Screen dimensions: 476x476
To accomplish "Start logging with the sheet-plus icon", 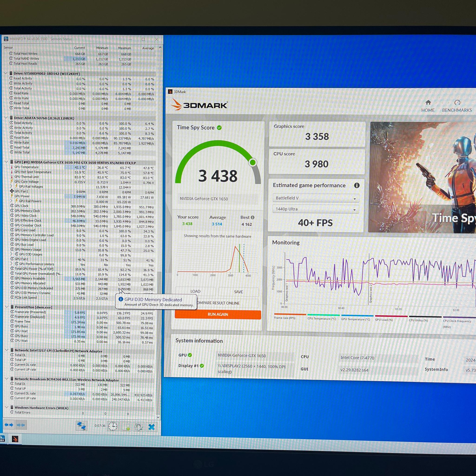I will point(126,426).
